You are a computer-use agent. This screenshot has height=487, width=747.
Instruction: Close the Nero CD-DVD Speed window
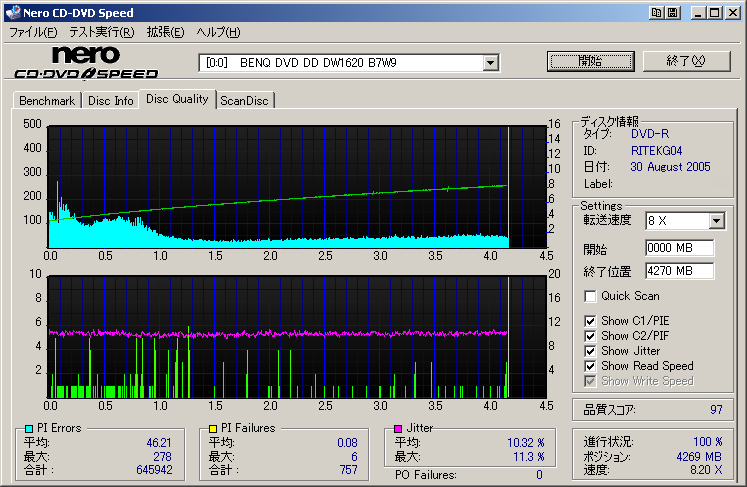(x=733, y=13)
